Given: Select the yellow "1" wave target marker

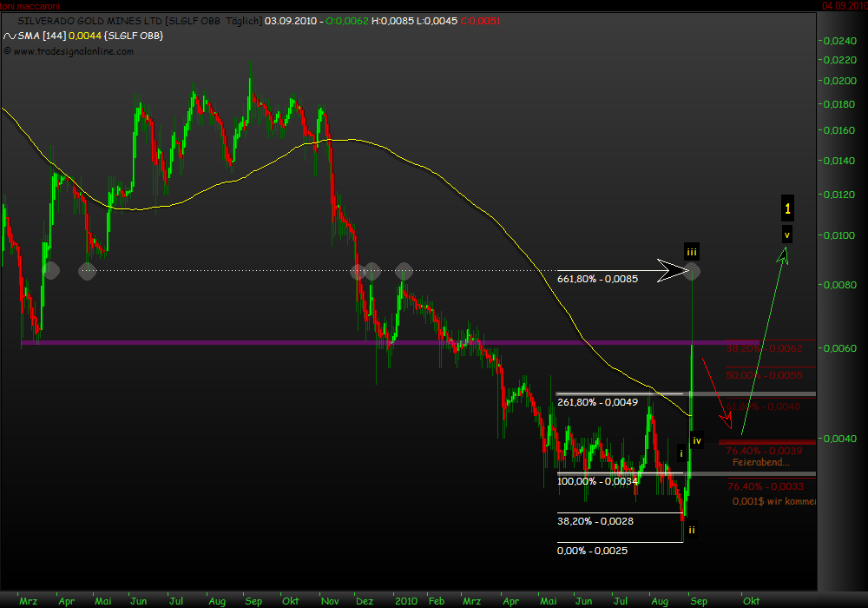Looking at the screenshot, I should [786, 208].
